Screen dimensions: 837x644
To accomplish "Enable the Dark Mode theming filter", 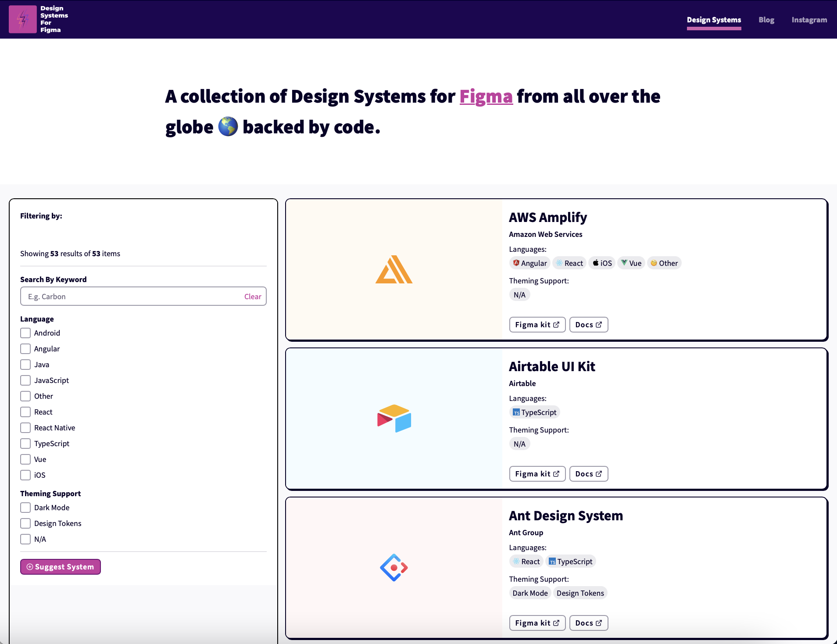I will coord(25,508).
